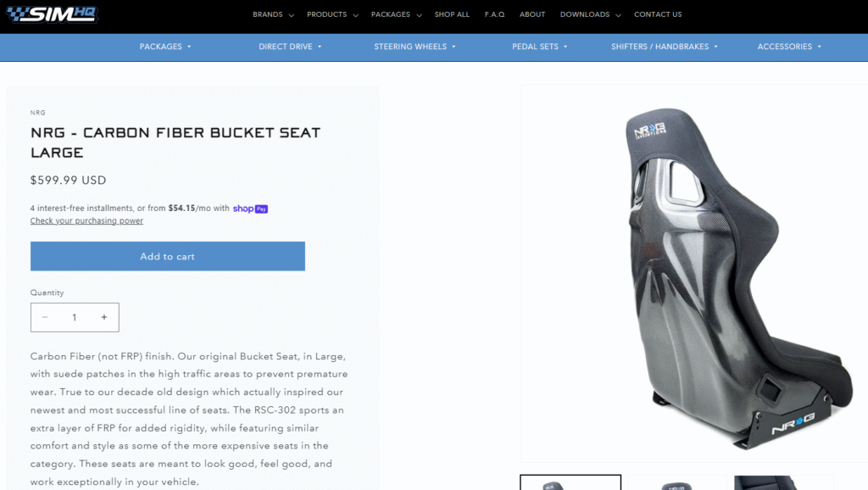Expand the Accessories category menu
The image size is (868, 490).
pyautogui.click(x=789, y=47)
